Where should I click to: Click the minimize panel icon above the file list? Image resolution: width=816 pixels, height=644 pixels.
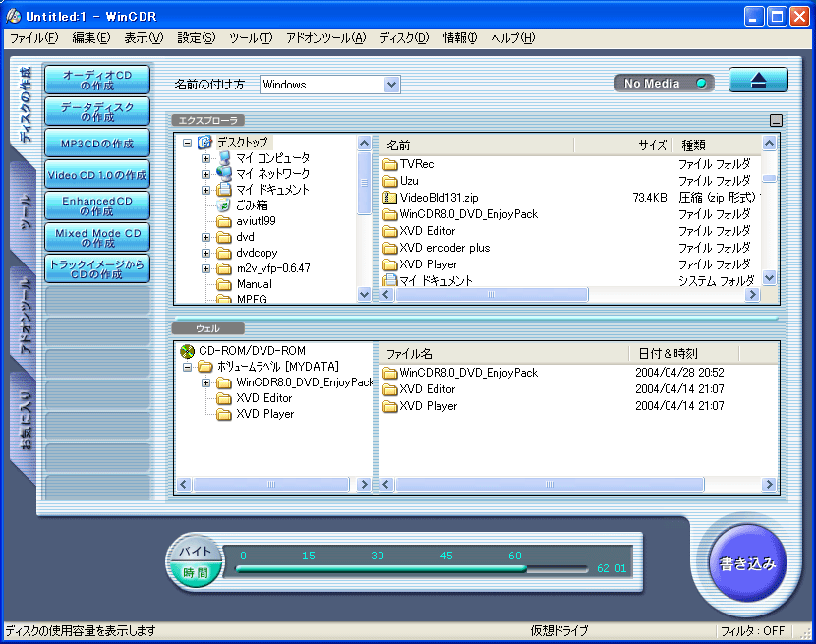pyautogui.click(x=775, y=118)
